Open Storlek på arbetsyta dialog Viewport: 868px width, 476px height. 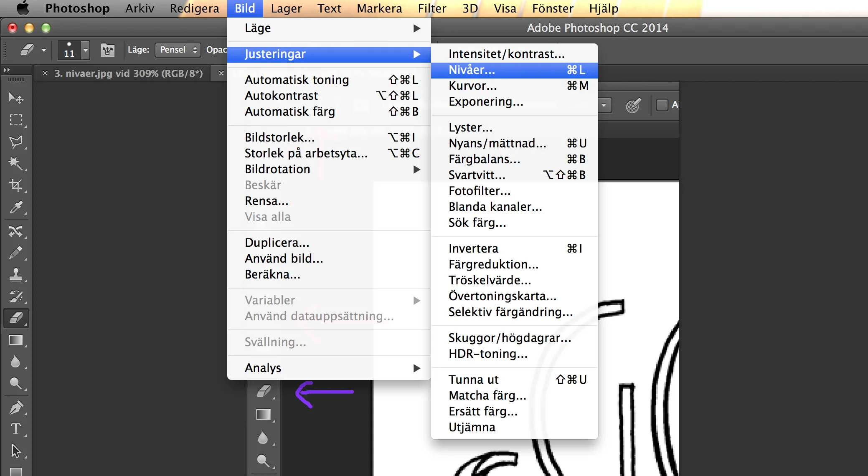[x=329, y=153]
